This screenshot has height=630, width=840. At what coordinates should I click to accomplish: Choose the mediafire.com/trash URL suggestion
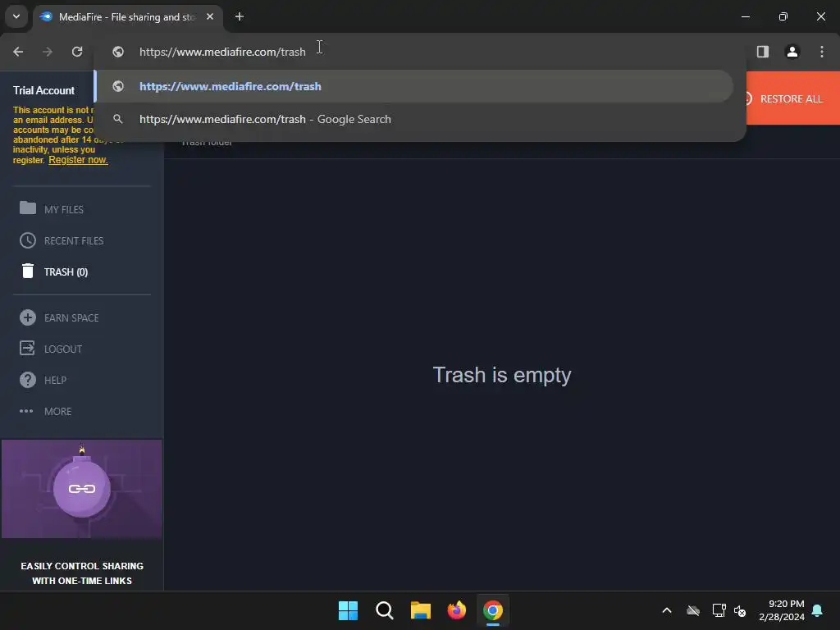tap(413, 86)
